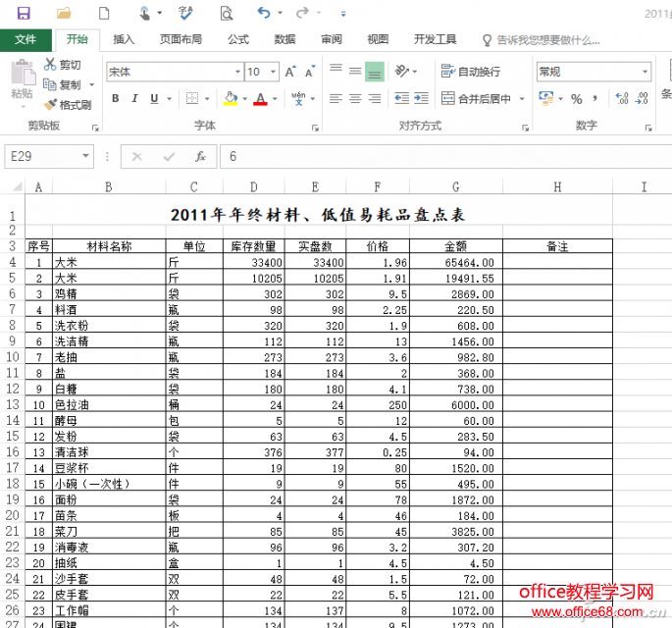
Task: Create new blank workbook icon
Action: pos(104,14)
